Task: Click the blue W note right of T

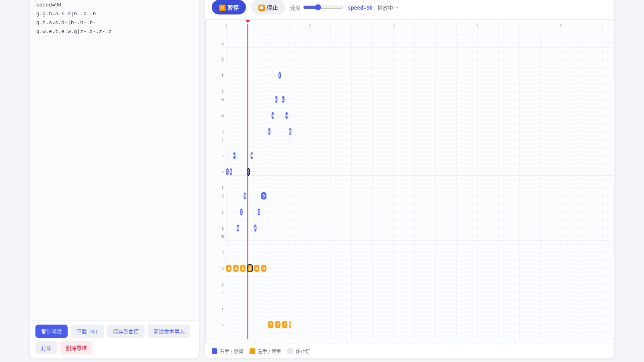Action: tap(287, 115)
